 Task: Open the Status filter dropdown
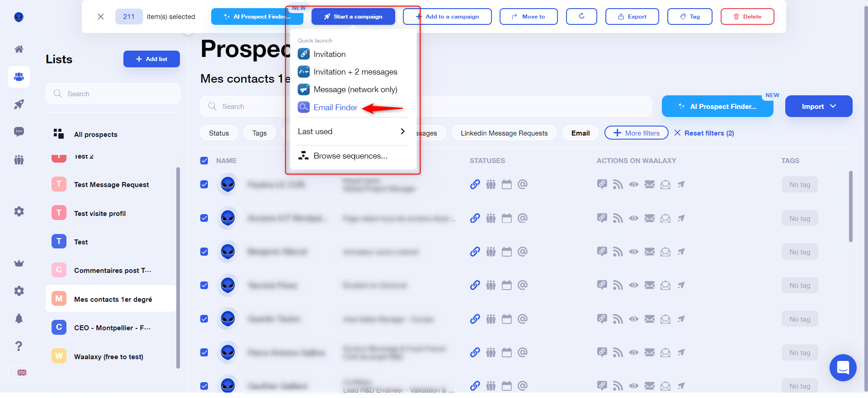219,133
